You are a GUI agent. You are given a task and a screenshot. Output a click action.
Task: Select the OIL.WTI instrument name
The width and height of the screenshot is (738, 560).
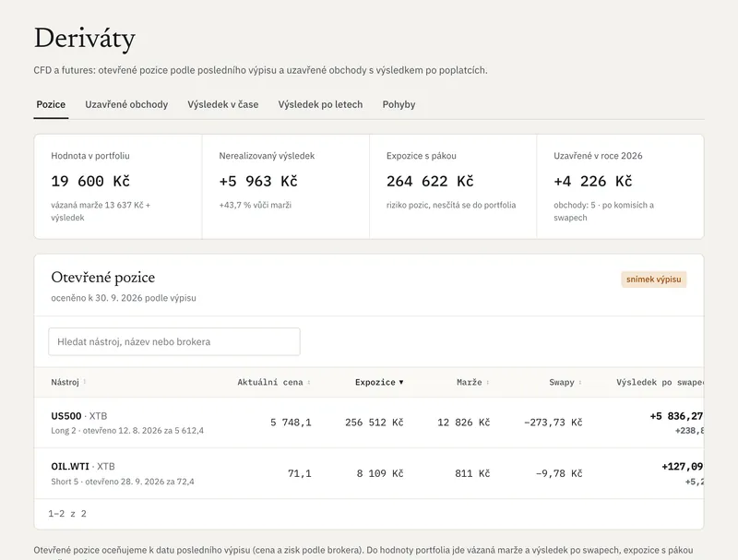70,466
